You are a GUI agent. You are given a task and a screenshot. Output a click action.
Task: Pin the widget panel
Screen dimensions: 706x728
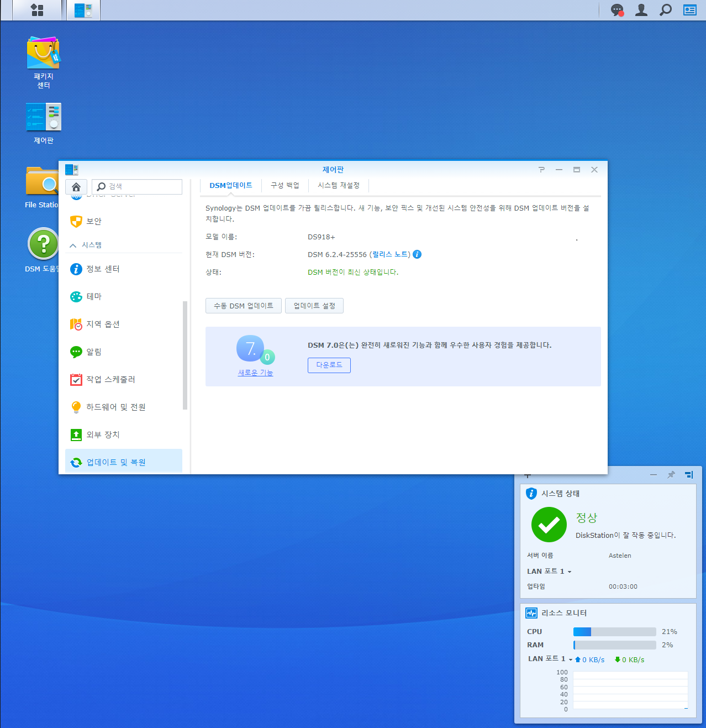click(671, 475)
